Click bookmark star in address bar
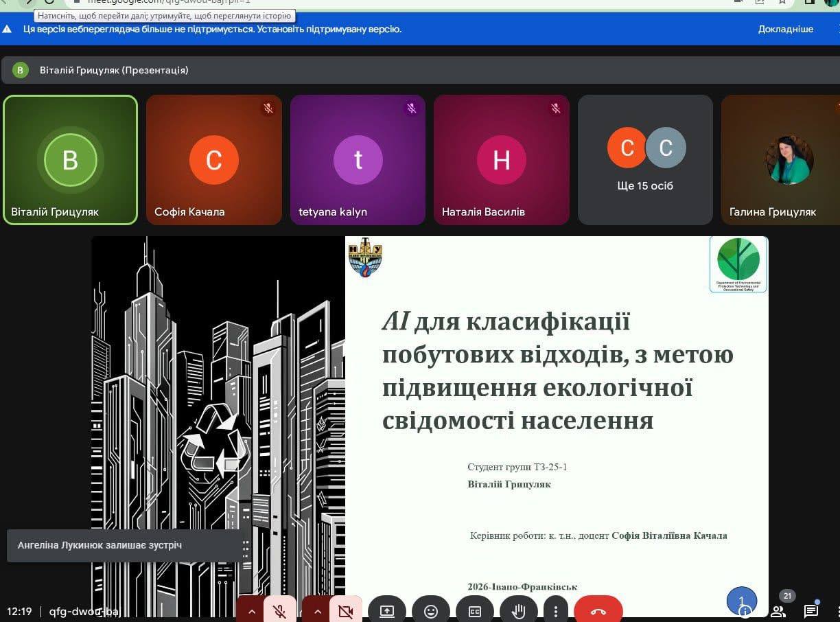The height and width of the screenshot is (622, 840). point(782,2)
